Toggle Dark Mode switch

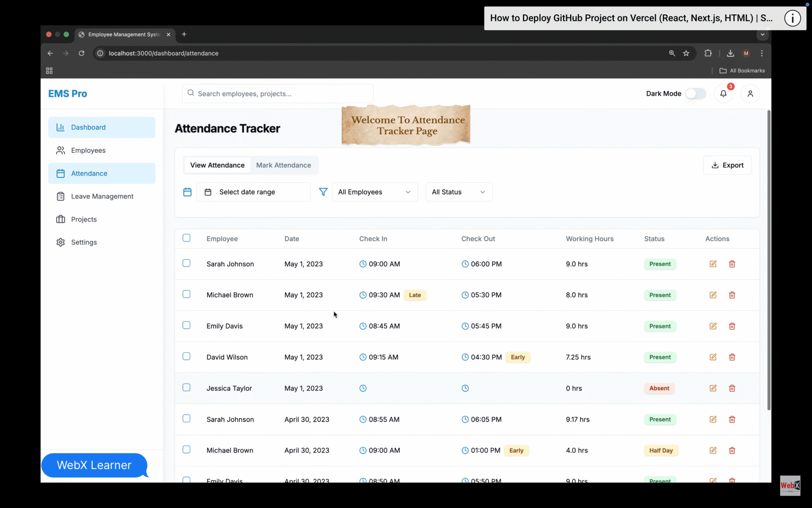(696, 93)
